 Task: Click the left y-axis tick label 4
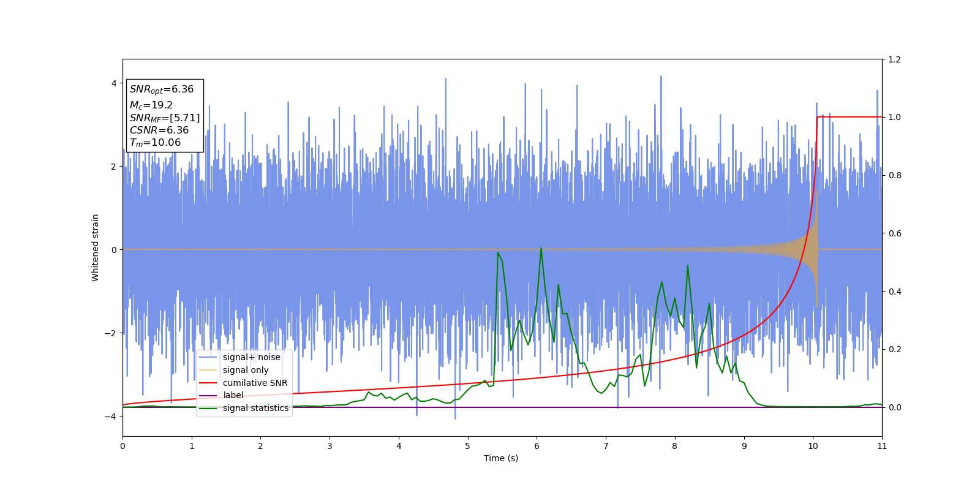pyautogui.click(x=114, y=83)
